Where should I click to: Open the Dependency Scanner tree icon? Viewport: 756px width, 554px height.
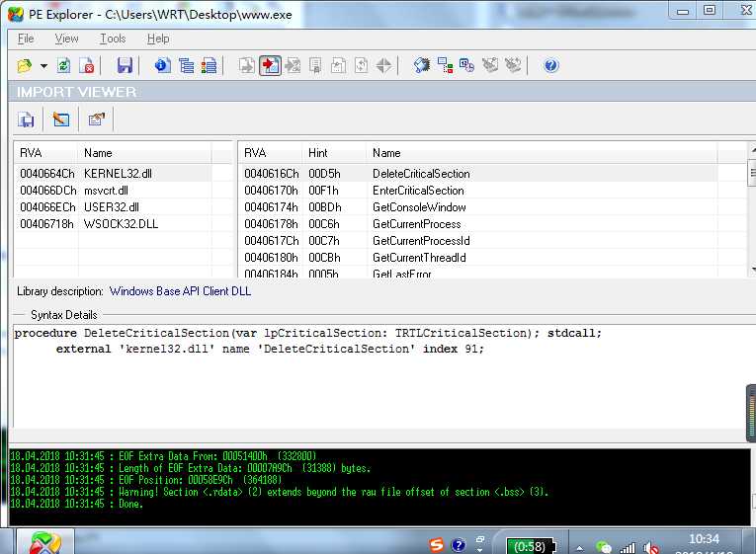[x=445, y=65]
